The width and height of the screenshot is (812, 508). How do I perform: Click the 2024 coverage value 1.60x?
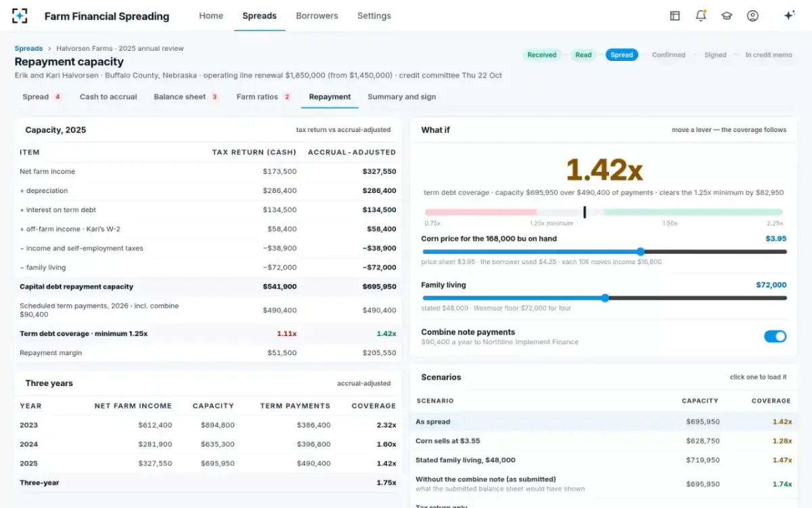(x=386, y=444)
